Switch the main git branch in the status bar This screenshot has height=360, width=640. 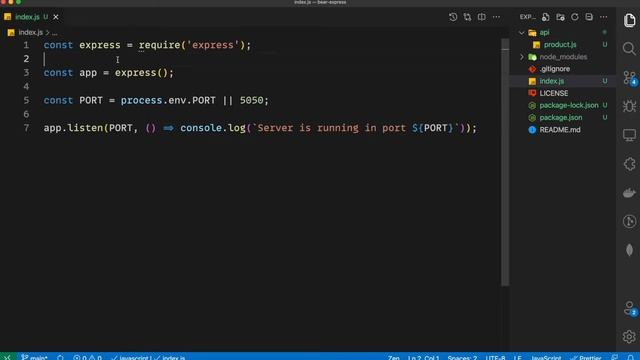click(34, 357)
